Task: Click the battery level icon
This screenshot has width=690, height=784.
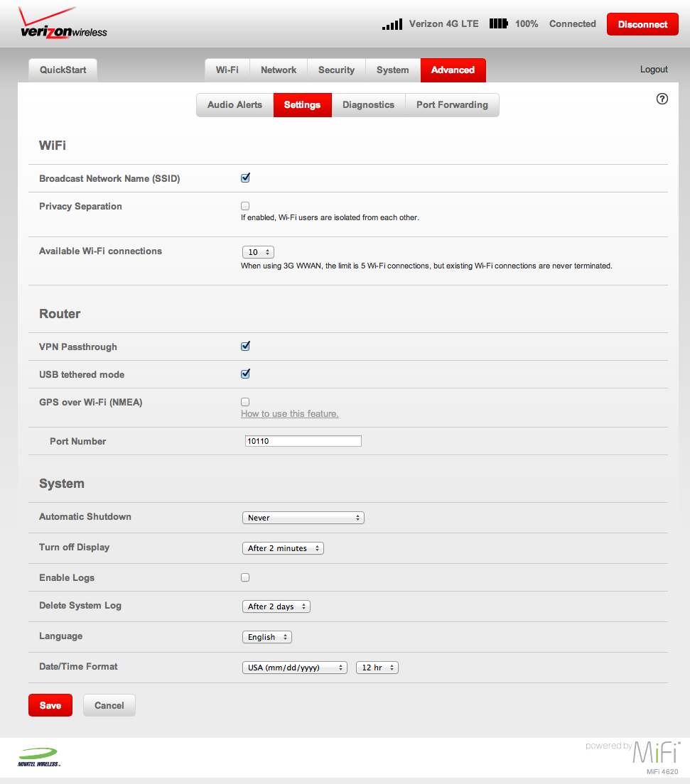Action: pyautogui.click(x=498, y=24)
